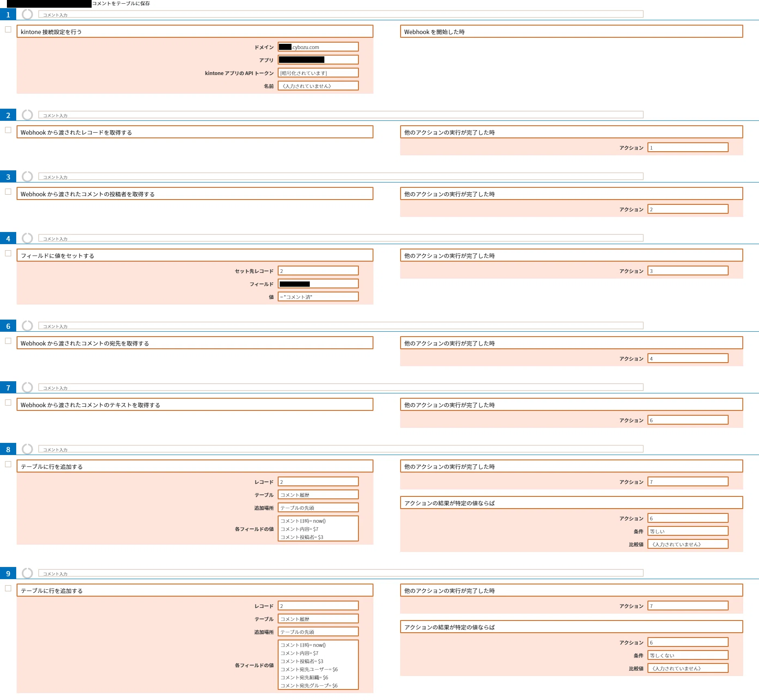The height and width of the screenshot is (700, 759).
Task: Click row 9 追加場所 field
Action: [318, 632]
